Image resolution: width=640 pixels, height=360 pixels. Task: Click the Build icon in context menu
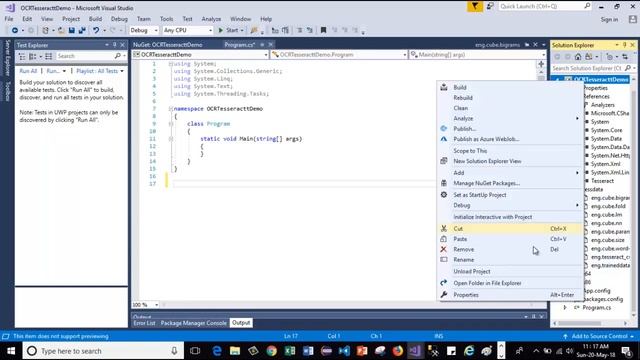coord(444,87)
